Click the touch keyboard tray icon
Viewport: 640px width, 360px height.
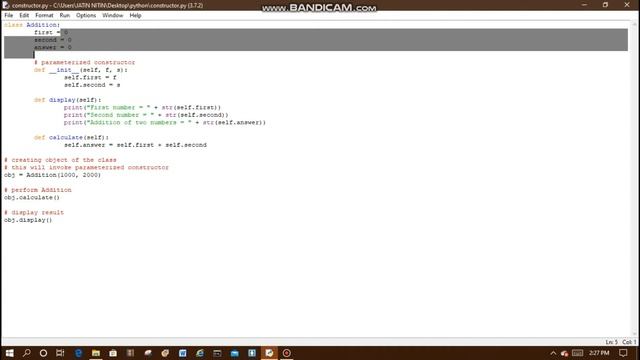[578, 353]
